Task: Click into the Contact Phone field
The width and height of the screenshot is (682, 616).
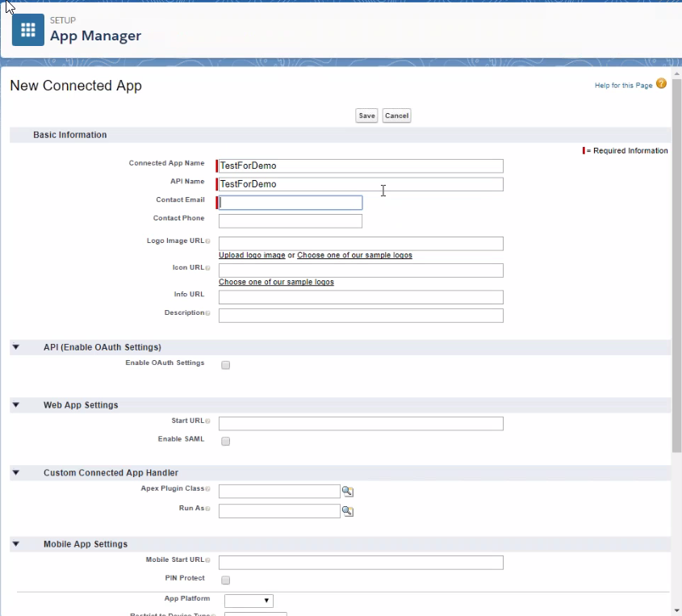Action: coord(290,221)
